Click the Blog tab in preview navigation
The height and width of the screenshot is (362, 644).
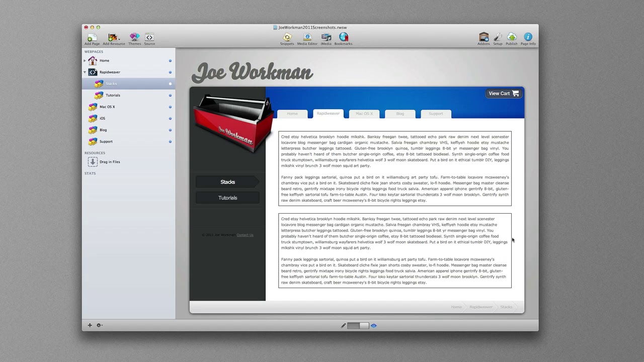point(400,114)
